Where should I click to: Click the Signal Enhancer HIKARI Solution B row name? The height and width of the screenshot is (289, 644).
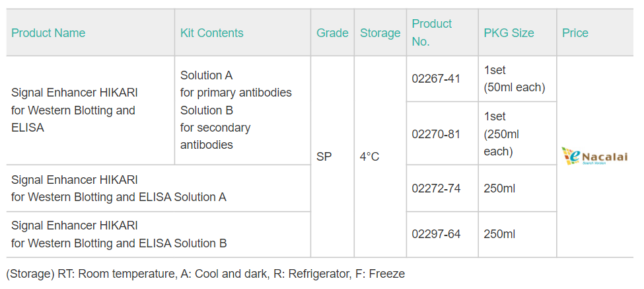coord(119,234)
